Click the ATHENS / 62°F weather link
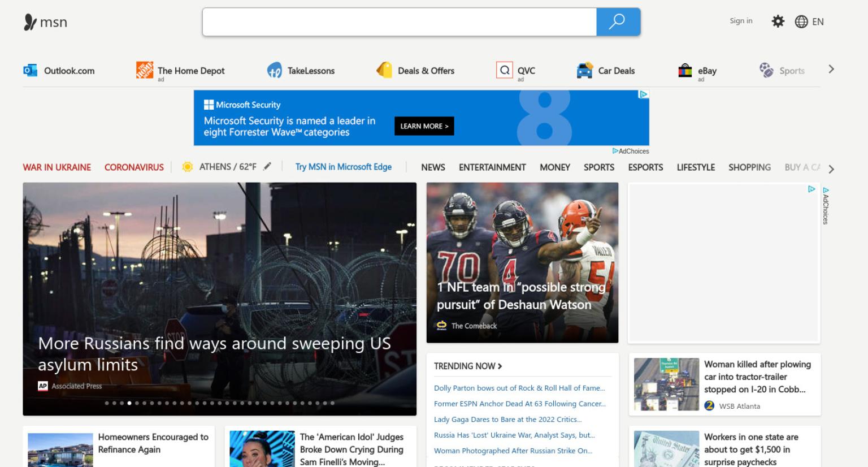Image resolution: width=868 pixels, height=467 pixels. 228,167
